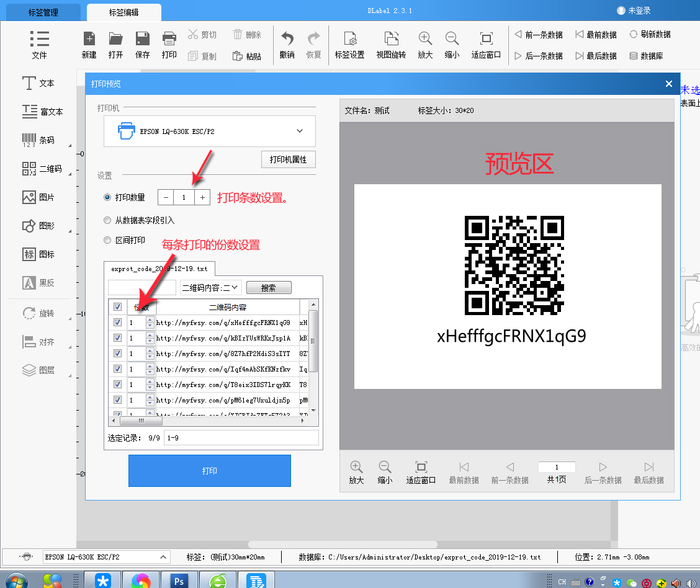This screenshot has width=700, height=588.
Task: Select the 富文本 rich text tool
Action: [42, 112]
